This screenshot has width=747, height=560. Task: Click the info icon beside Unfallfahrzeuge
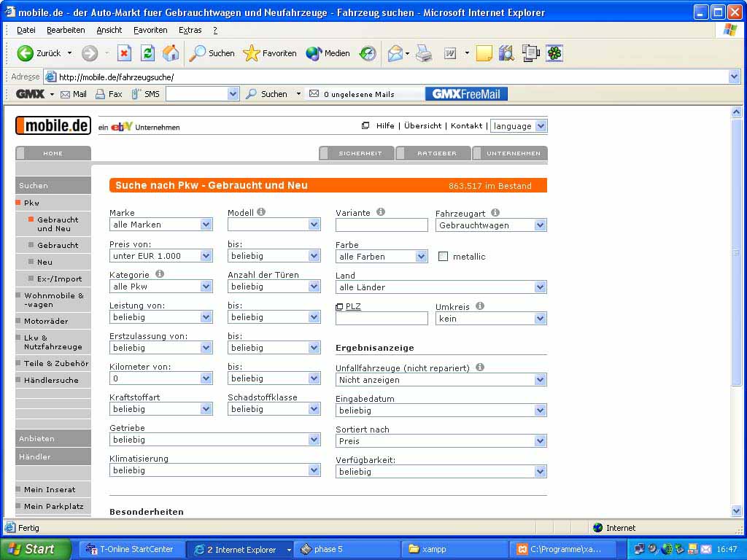[480, 367]
